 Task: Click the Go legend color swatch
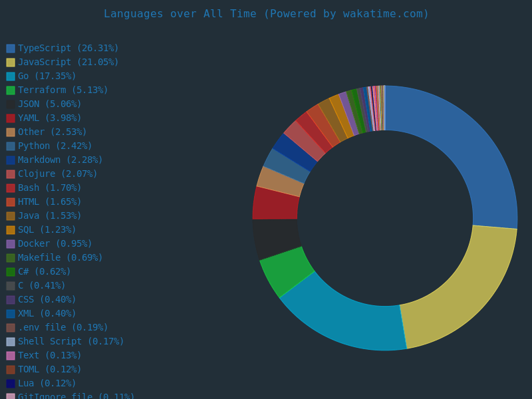point(11,76)
